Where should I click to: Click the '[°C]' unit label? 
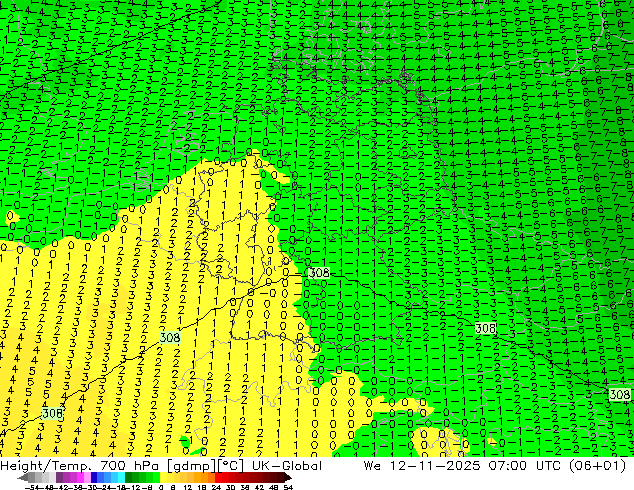[x=230, y=466]
